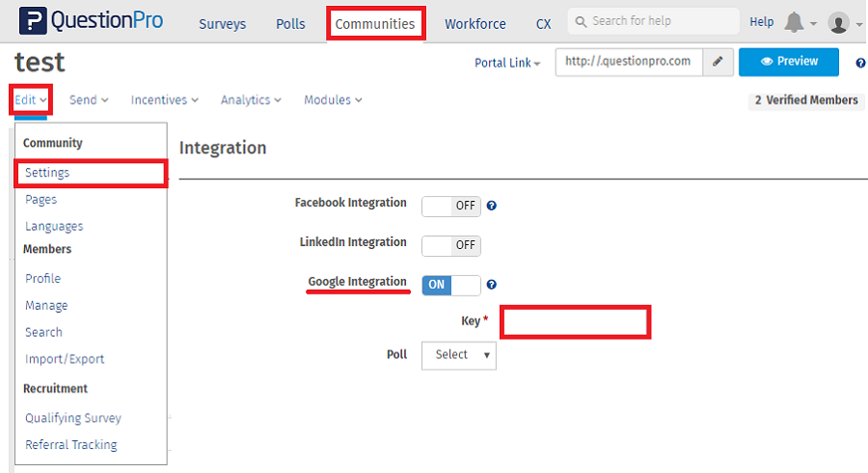Open the Poll Select dropdown
Image resolution: width=868 pixels, height=473 pixels.
459,355
